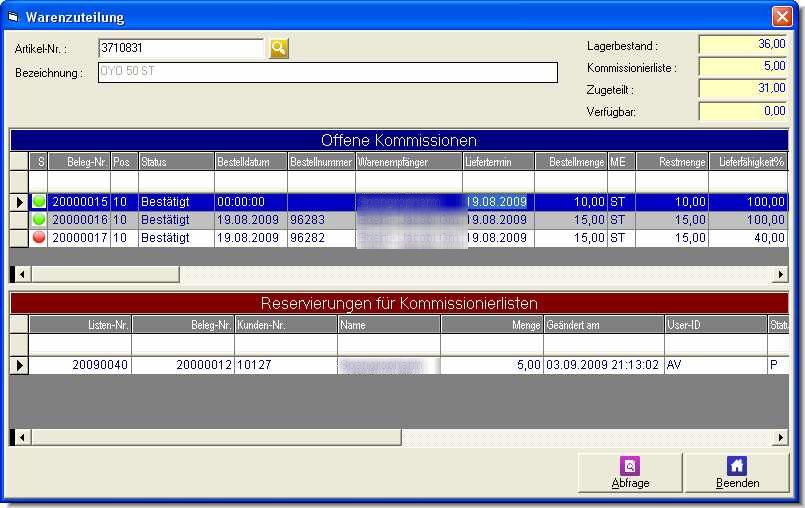
Task: Click left arrow of Offene Kommissionen scrollbar
Action: [x=22, y=274]
